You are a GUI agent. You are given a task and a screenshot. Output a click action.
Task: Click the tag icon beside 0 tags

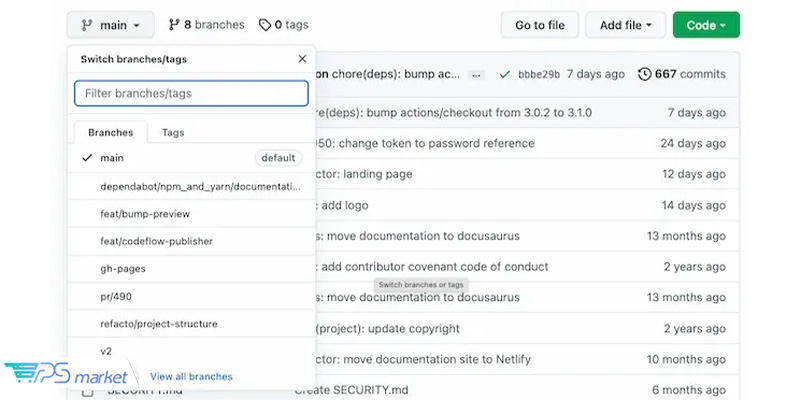[x=265, y=24]
